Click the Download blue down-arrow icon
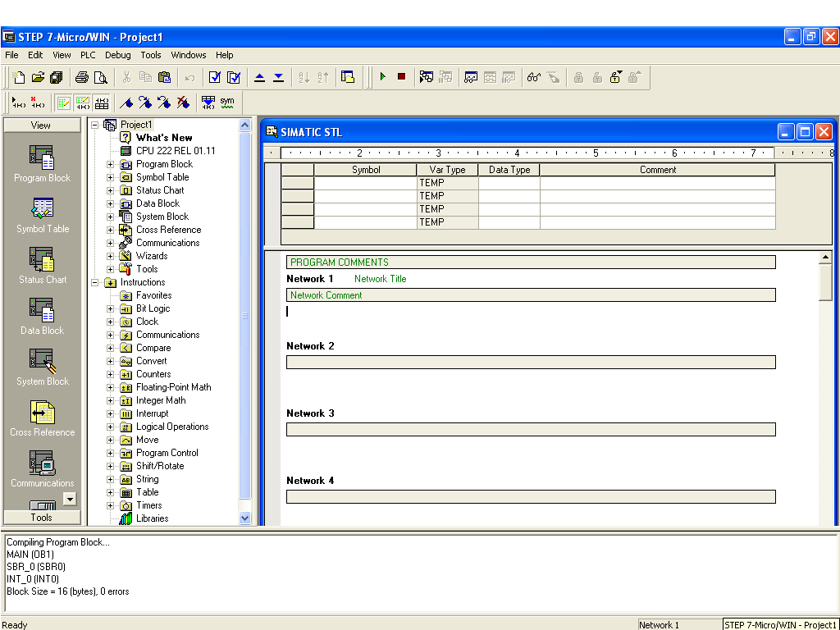 [279, 78]
